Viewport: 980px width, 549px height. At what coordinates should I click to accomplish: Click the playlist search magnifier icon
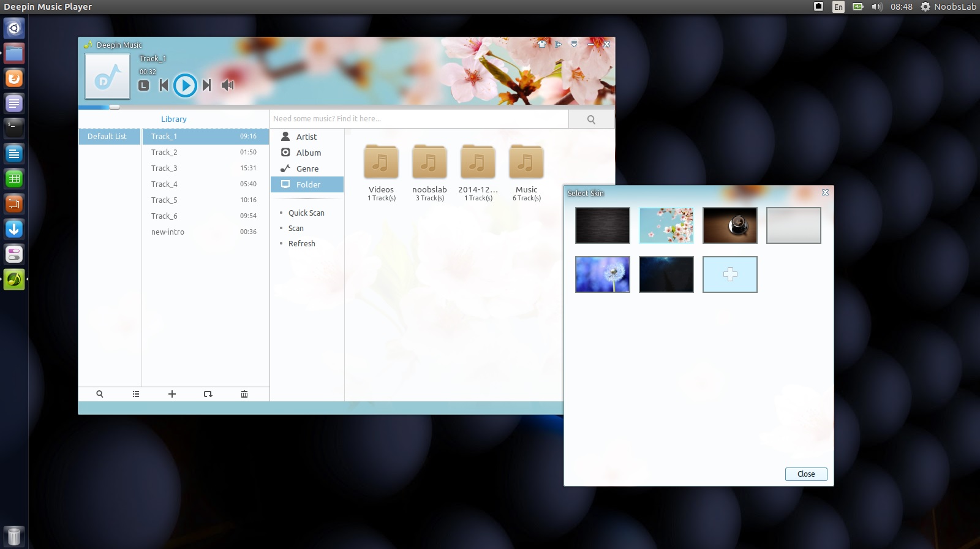(100, 394)
